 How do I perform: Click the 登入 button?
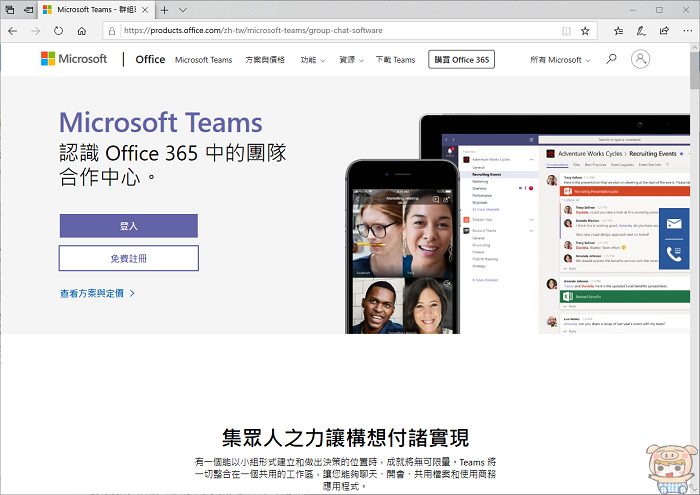128,226
